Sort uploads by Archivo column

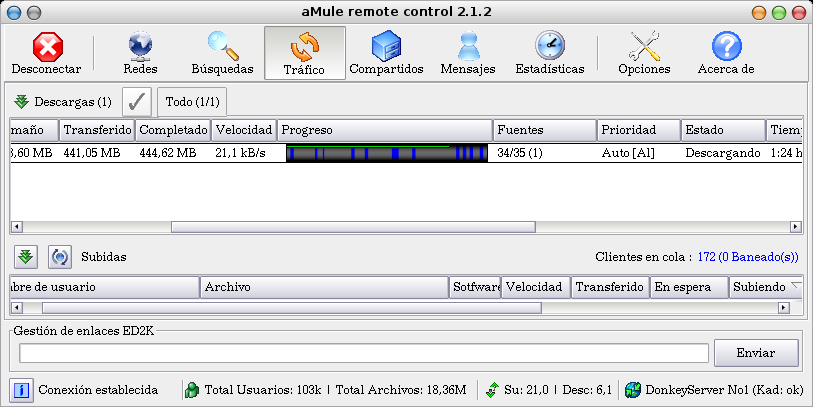[324, 287]
